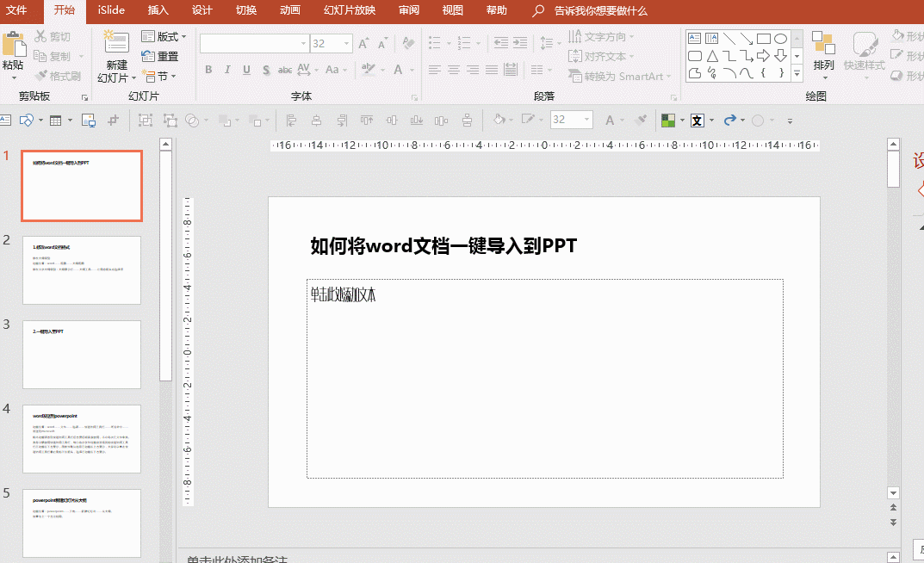The image size is (924, 563).
Task: Open the iSlide ribbon tab
Action: [111, 10]
